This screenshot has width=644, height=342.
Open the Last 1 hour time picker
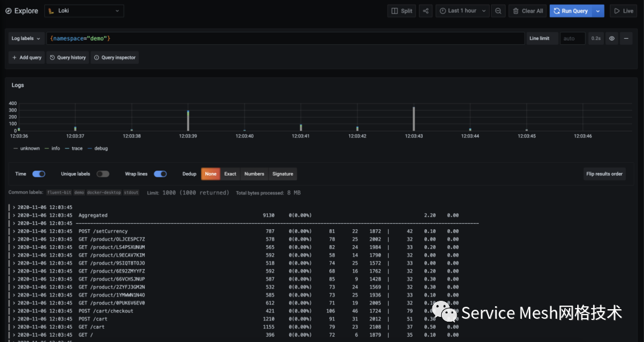click(x=463, y=11)
